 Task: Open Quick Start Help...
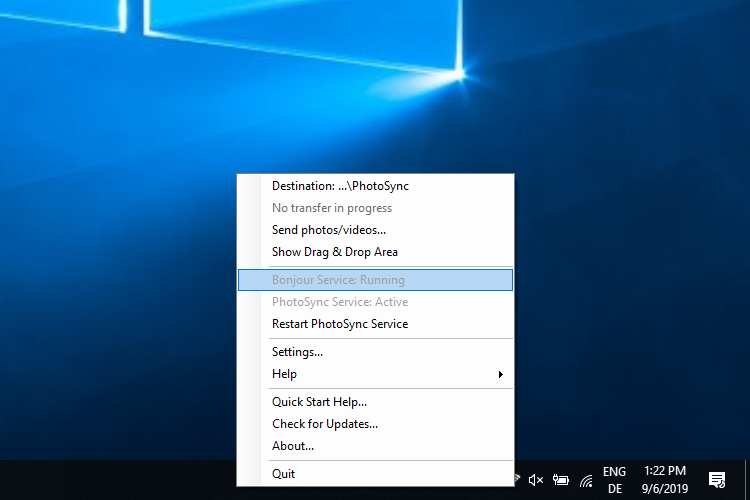[x=320, y=402]
